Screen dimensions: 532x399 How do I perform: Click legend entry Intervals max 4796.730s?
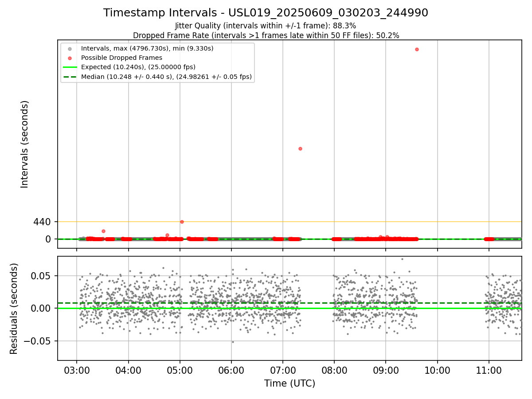coord(147,48)
